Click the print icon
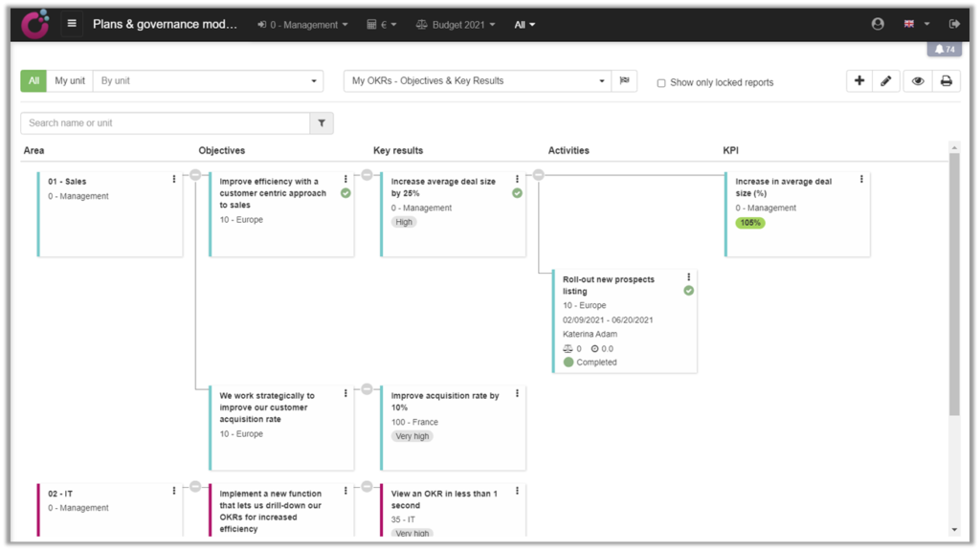Image resolution: width=980 pixels, height=550 pixels. 947,80
